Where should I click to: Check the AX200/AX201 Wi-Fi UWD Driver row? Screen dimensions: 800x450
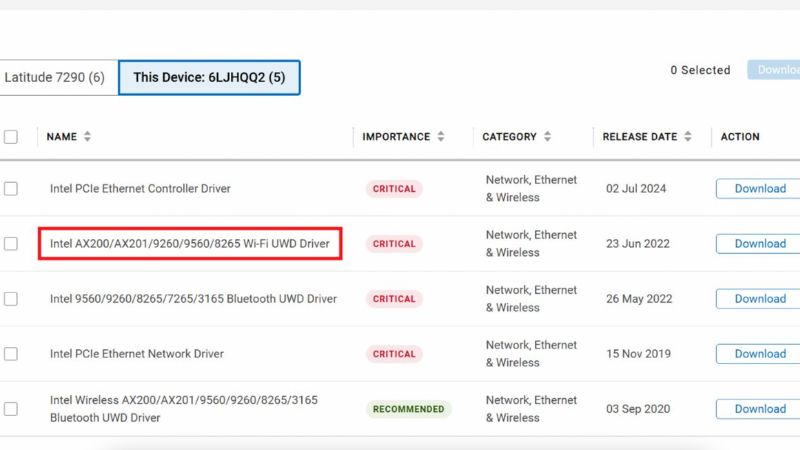pyautogui.click(x=11, y=244)
